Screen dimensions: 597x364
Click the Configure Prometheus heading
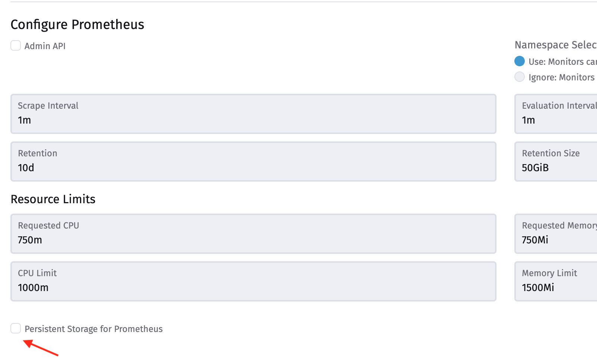point(77,24)
